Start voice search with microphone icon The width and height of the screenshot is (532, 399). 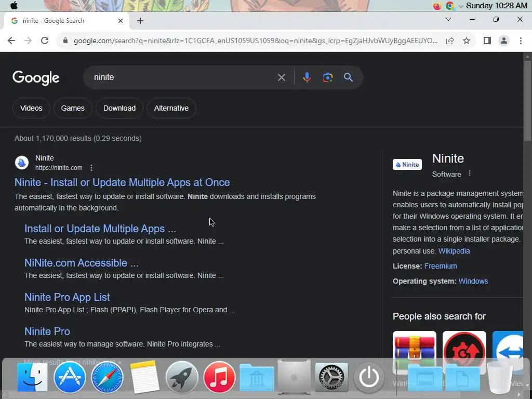(x=307, y=77)
